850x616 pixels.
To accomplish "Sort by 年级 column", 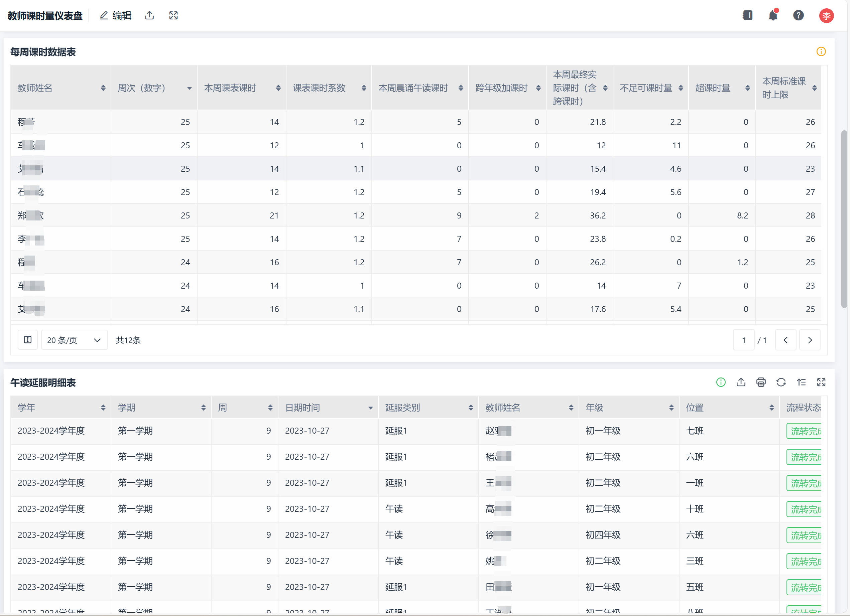I will point(671,408).
